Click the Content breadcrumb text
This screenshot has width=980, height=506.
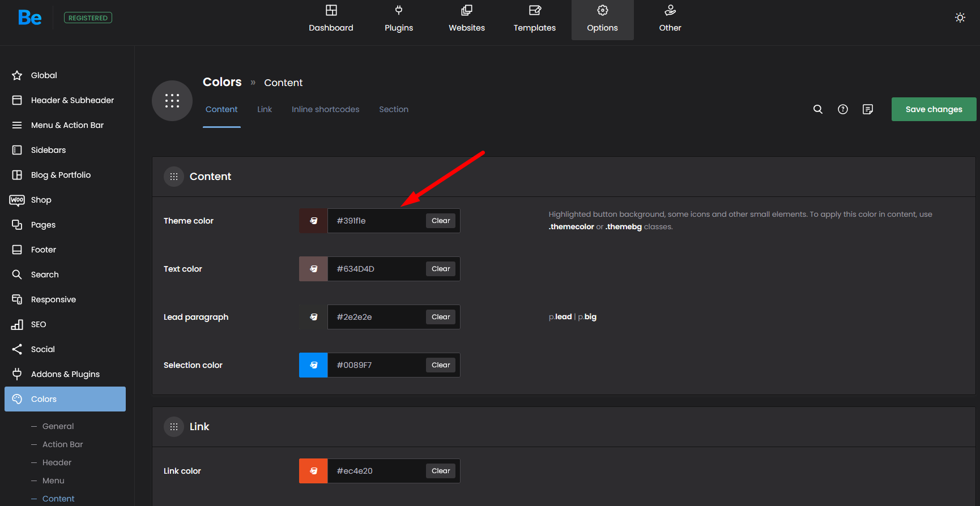click(x=283, y=83)
